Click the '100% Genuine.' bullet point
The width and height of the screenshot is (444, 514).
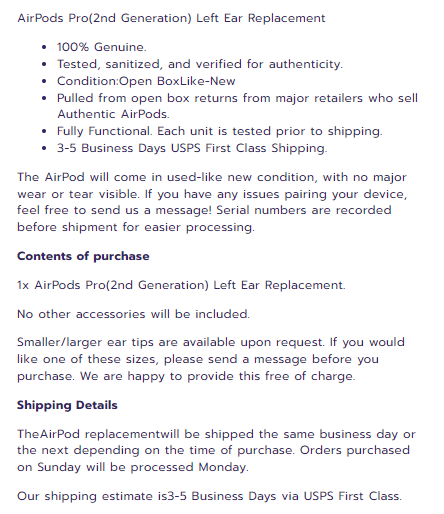[102, 47]
